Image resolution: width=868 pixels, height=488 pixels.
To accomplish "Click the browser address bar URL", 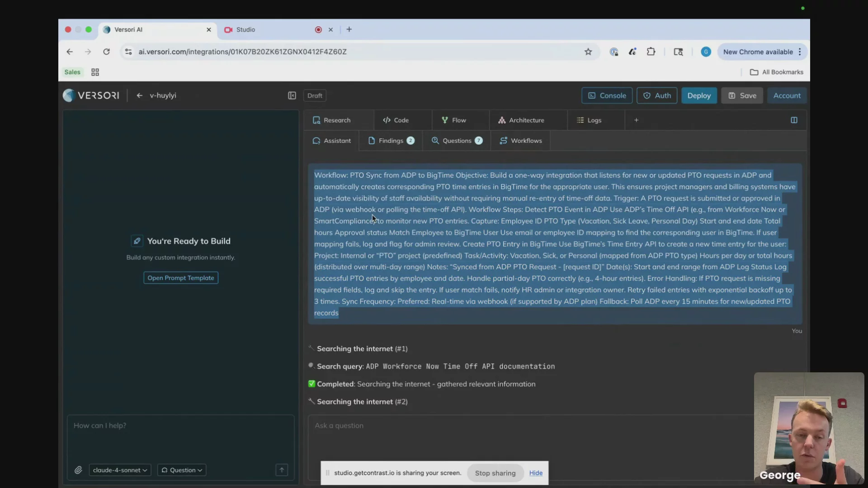I will pyautogui.click(x=242, y=52).
